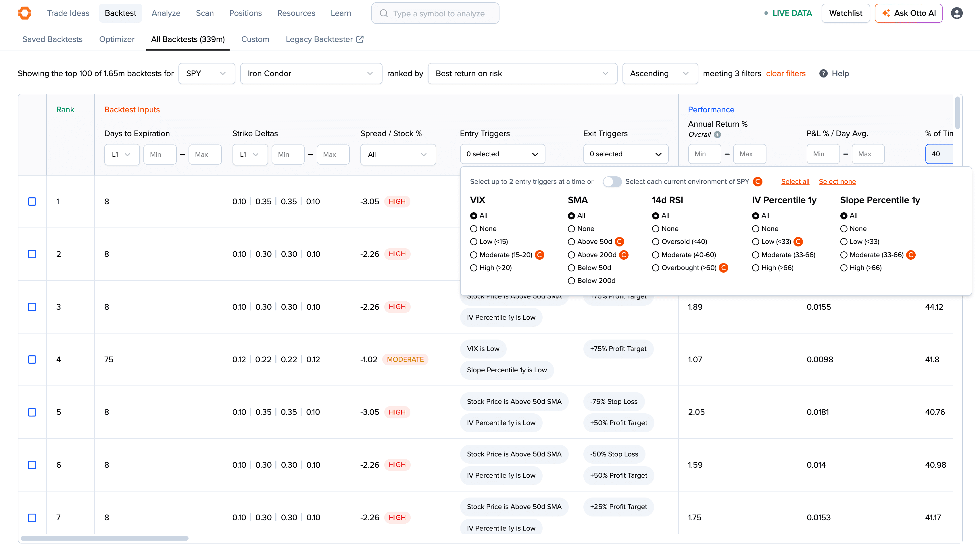Click the orange C badge beside Moderate (15-20)
Viewport: 980px width, 559px height.
pos(539,255)
